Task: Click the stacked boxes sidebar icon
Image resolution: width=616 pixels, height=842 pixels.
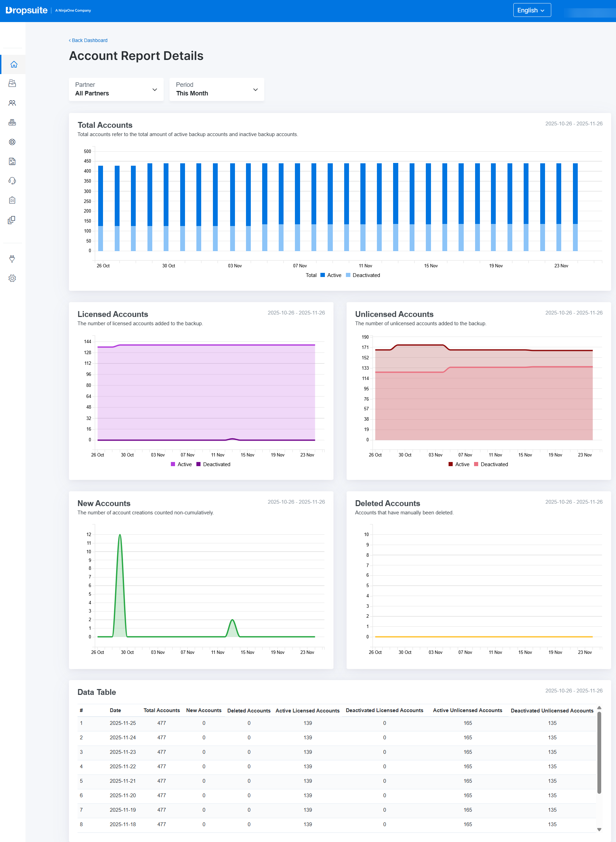Action: click(x=12, y=122)
